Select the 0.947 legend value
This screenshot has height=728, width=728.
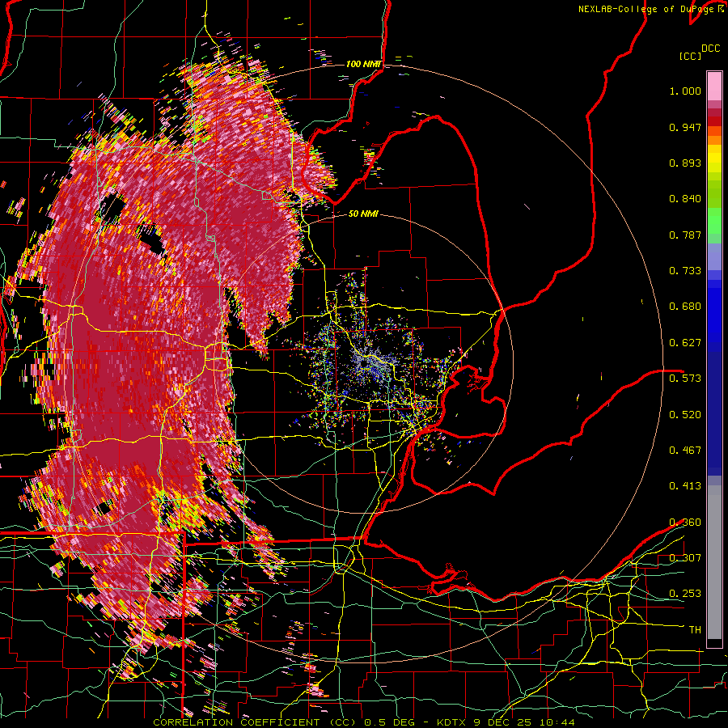(x=685, y=127)
